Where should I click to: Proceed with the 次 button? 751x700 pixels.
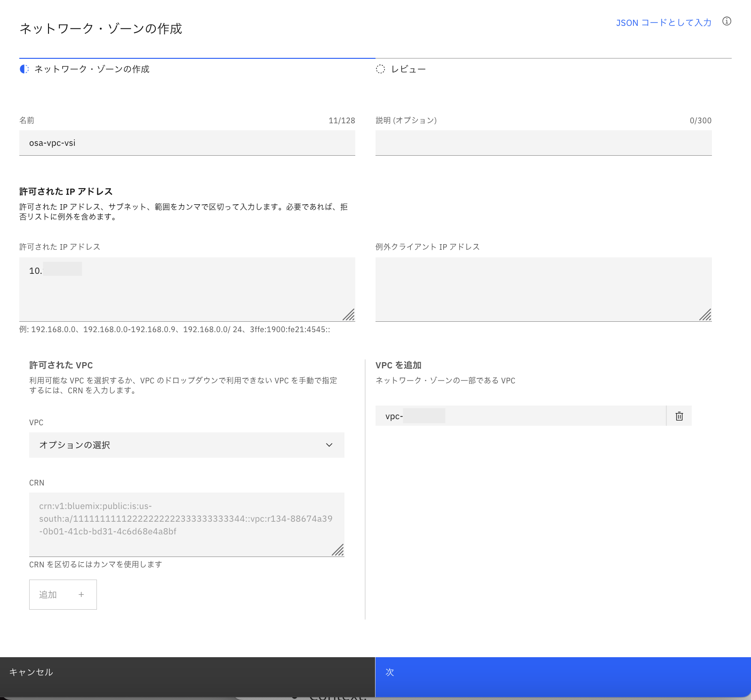[x=563, y=677]
